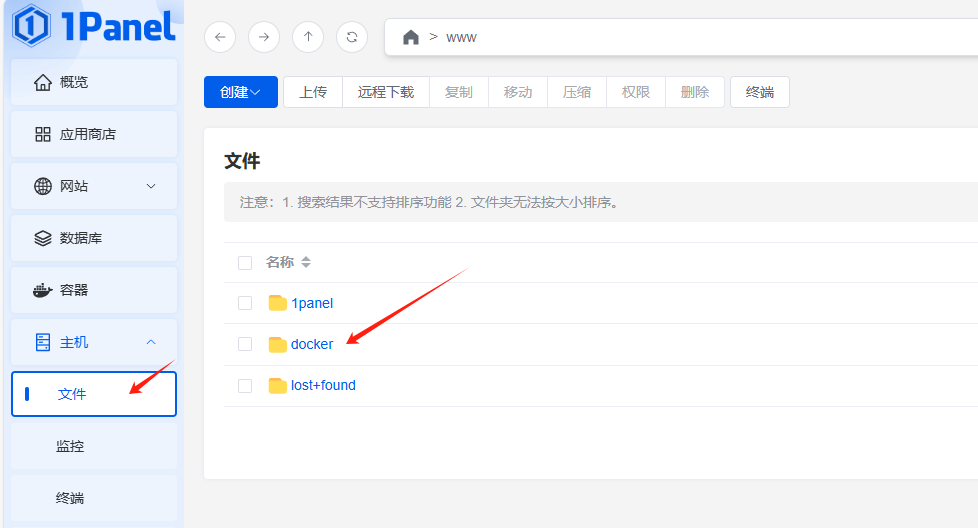Click the back navigation arrow icon
The width and height of the screenshot is (978, 528).
(220, 37)
